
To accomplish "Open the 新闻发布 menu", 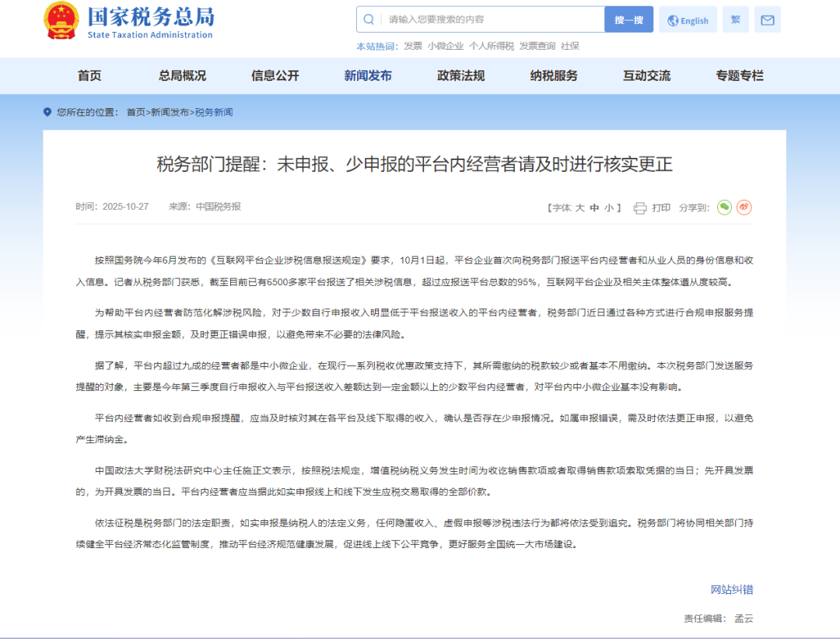I will click(x=367, y=75).
